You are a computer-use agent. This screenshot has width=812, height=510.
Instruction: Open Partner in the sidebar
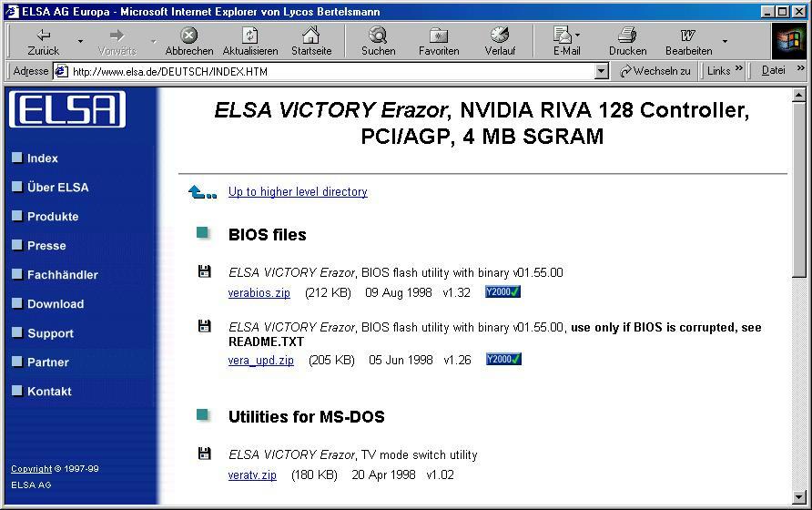tap(48, 362)
